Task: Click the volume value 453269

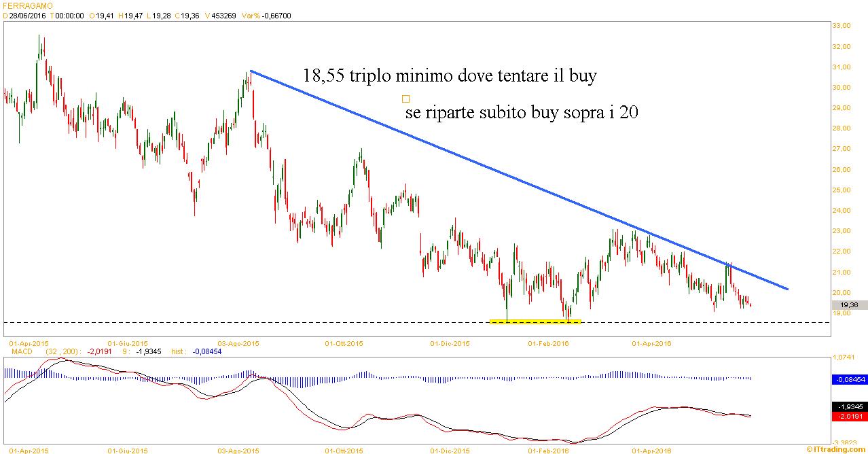Action: [223, 14]
